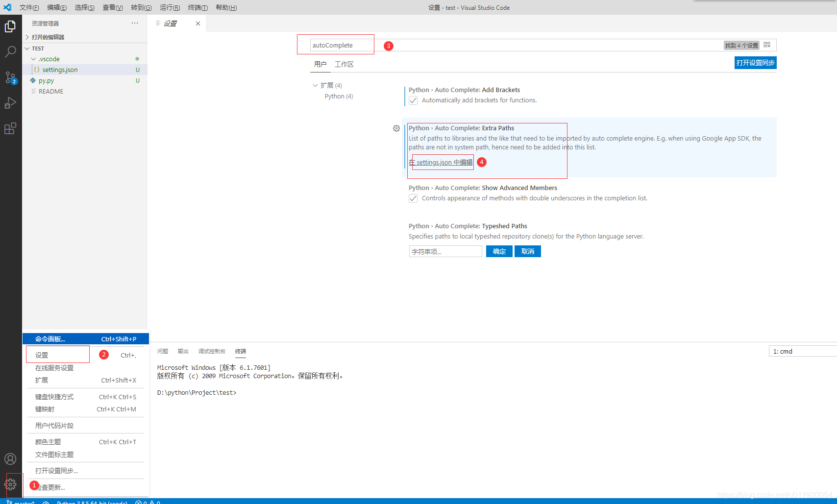
Task: Open settings.json in the explorer
Action: click(85, 70)
